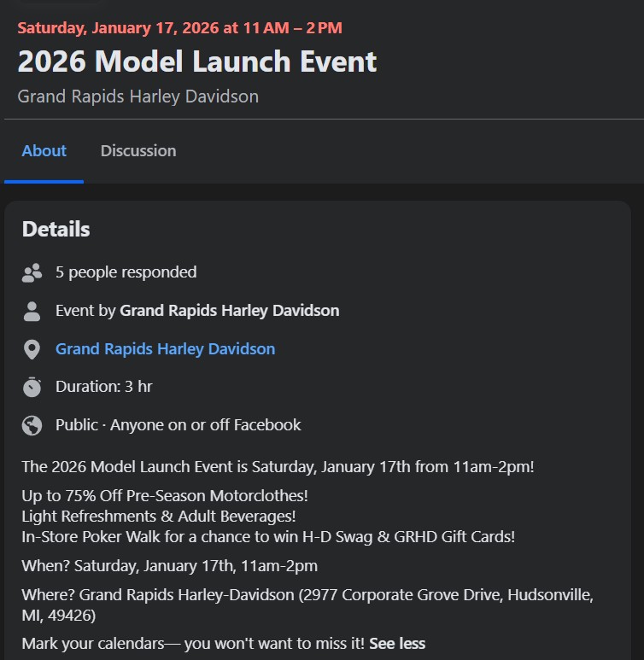This screenshot has height=660, width=644.
Task: Click the In-Store Poker Walk line
Action: pos(268,537)
